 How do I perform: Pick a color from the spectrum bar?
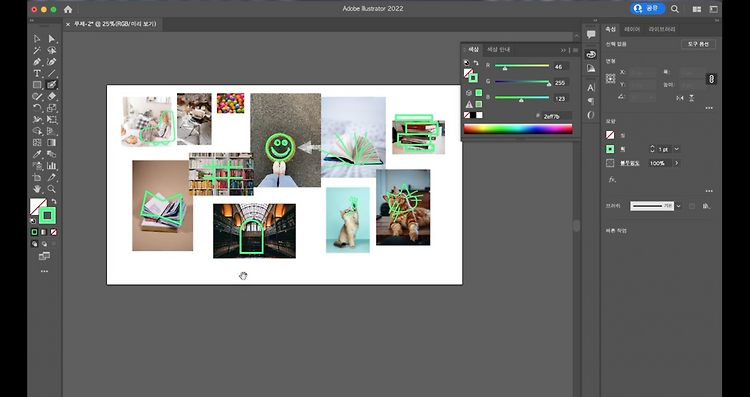pyautogui.click(x=518, y=128)
